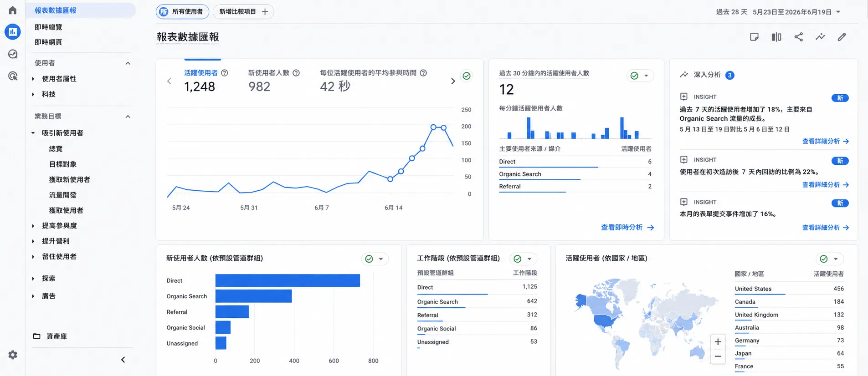This screenshot has height=376, width=868.
Task: Click the share report icon
Action: pos(798,37)
